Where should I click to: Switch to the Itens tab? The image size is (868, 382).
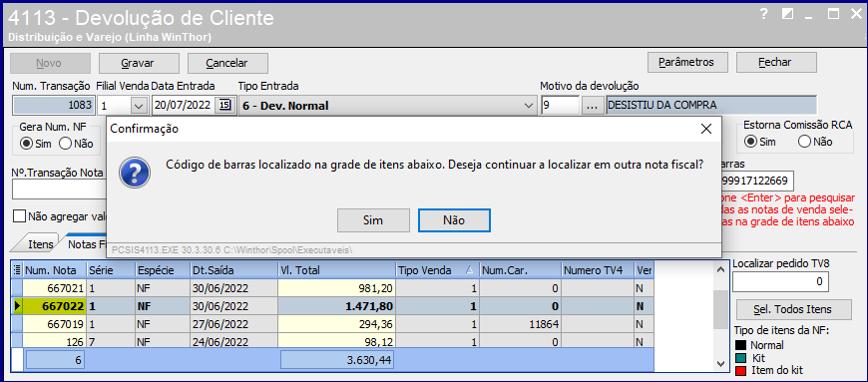click(41, 244)
